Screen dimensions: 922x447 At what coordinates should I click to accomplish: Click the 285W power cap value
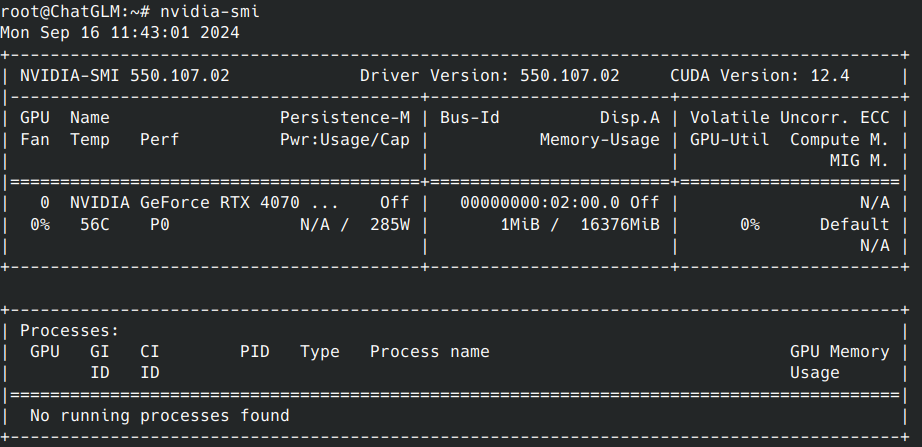(x=389, y=224)
